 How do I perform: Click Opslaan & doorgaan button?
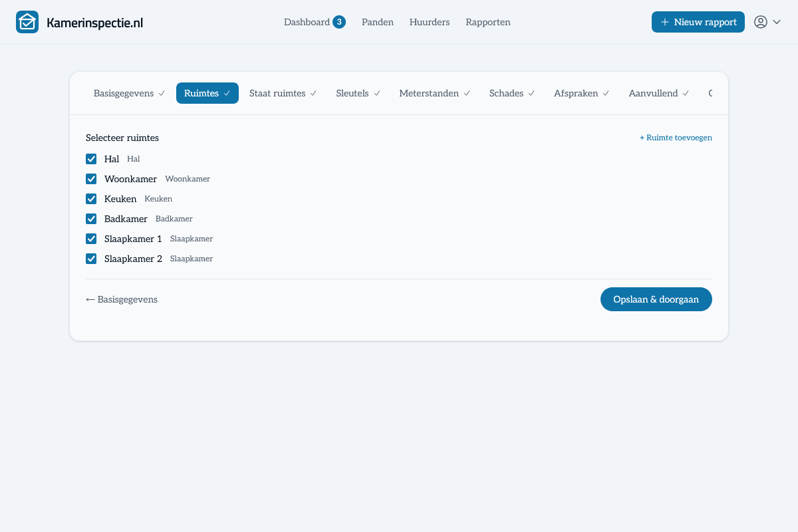(656, 299)
